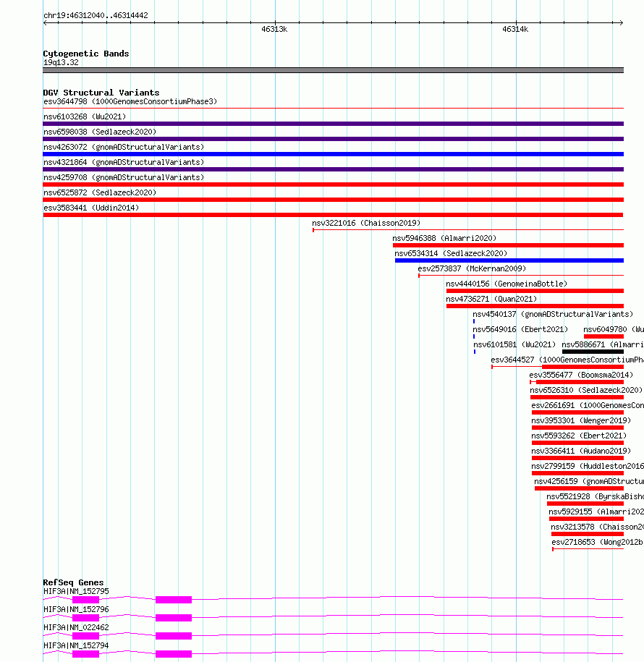Viewport: 644px width, 662px height.
Task: Open variant nsv4321864 (gnomADStructuralVariants)
Action: (x=124, y=163)
